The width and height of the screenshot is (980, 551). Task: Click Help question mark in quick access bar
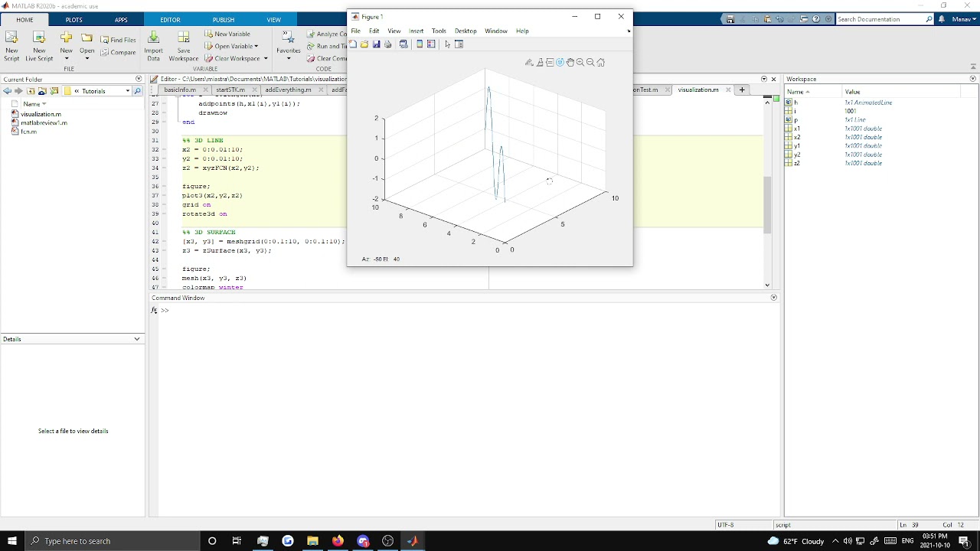[816, 19]
